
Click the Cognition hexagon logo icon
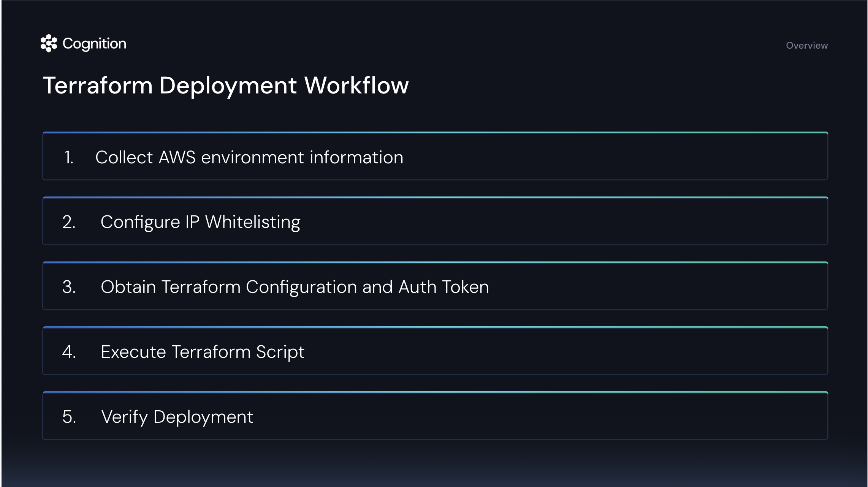pos(49,43)
